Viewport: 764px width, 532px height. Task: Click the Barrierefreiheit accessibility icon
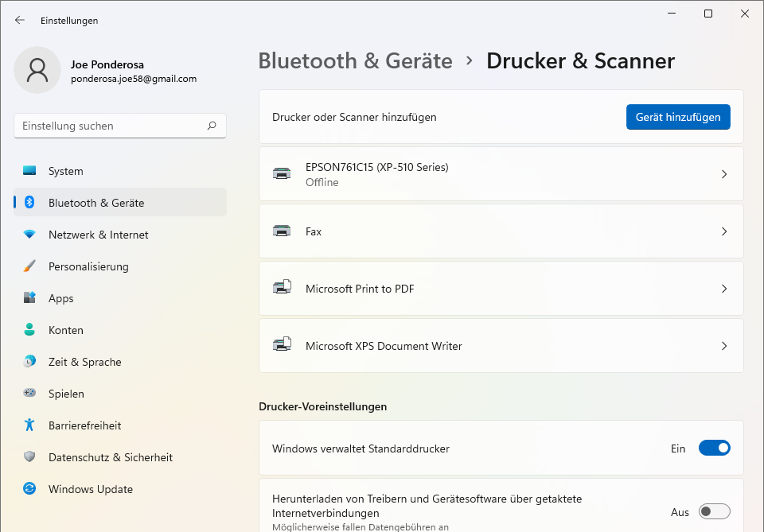(29, 425)
